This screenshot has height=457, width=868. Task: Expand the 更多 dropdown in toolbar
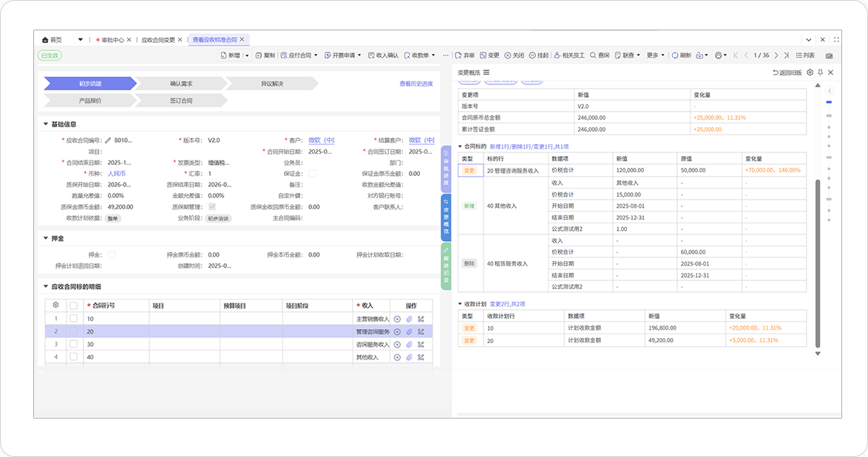point(655,55)
